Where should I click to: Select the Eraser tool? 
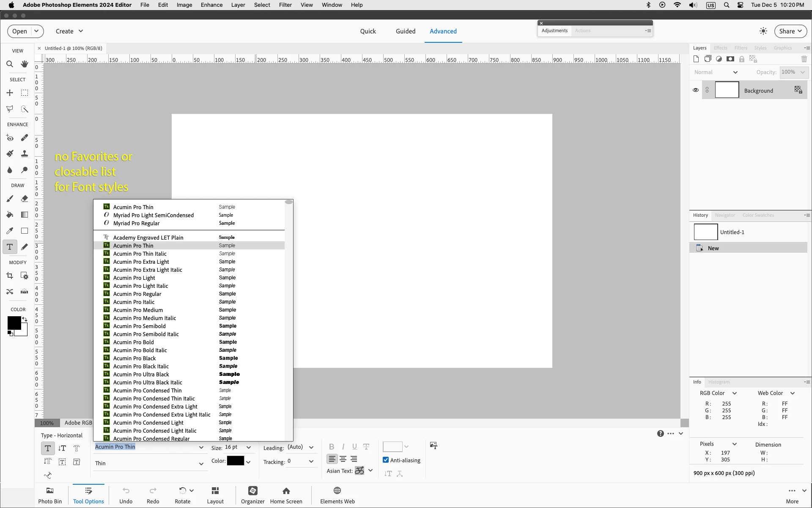tap(25, 199)
